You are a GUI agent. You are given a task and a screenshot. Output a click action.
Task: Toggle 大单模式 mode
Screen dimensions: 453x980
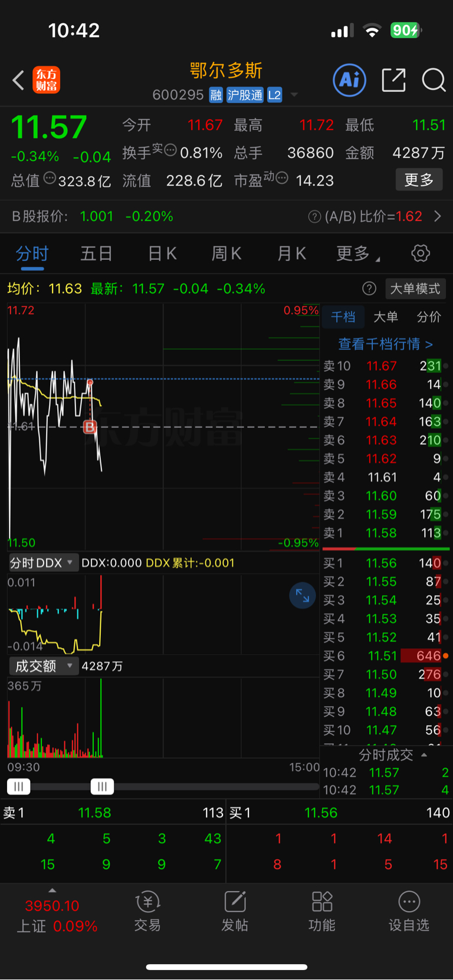tap(415, 288)
